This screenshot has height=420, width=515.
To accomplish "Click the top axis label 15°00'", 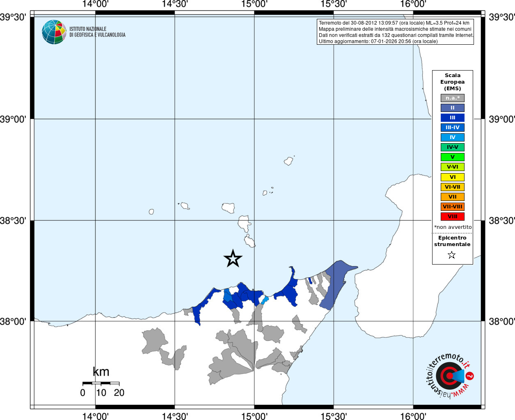I will 254,4.
